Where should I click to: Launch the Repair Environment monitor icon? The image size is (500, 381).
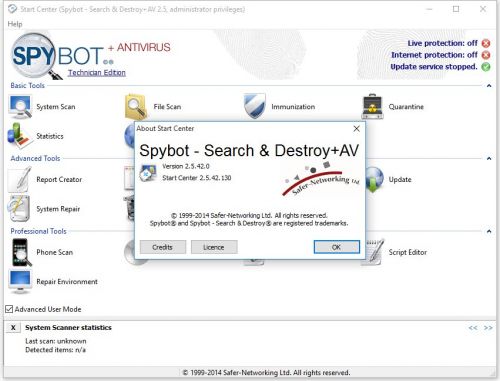tap(20, 282)
